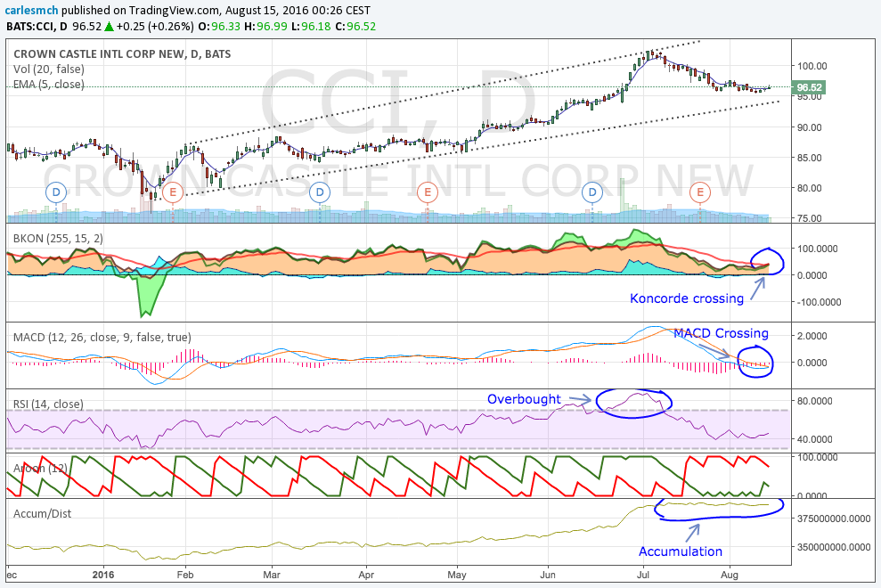This screenshot has width=881, height=588.
Task: Click the 375000000.0000 Accum/Dist axis label
Action: tap(834, 519)
